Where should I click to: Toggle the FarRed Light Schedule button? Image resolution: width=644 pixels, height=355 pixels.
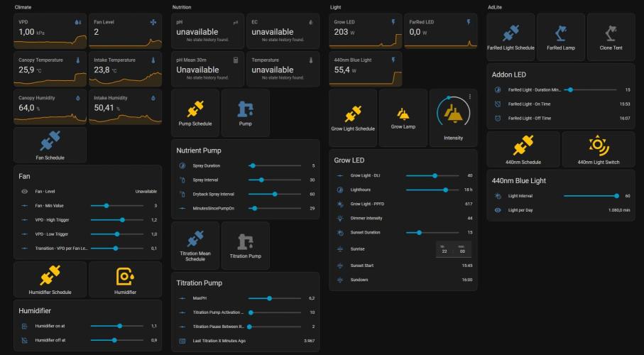511,37
